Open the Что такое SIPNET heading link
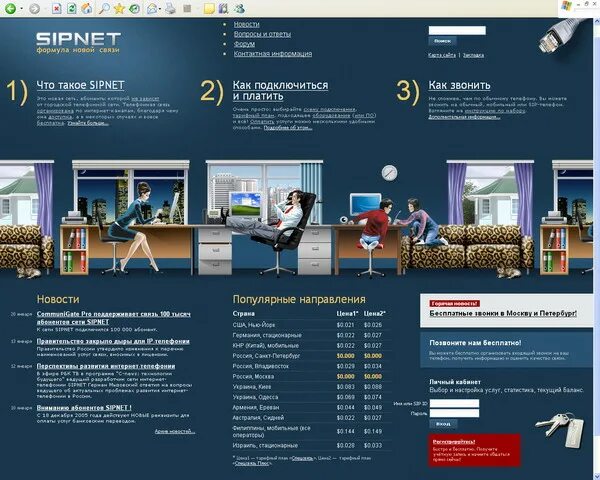Screen dimensions: 600x480 pyautogui.click(x=80, y=85)
